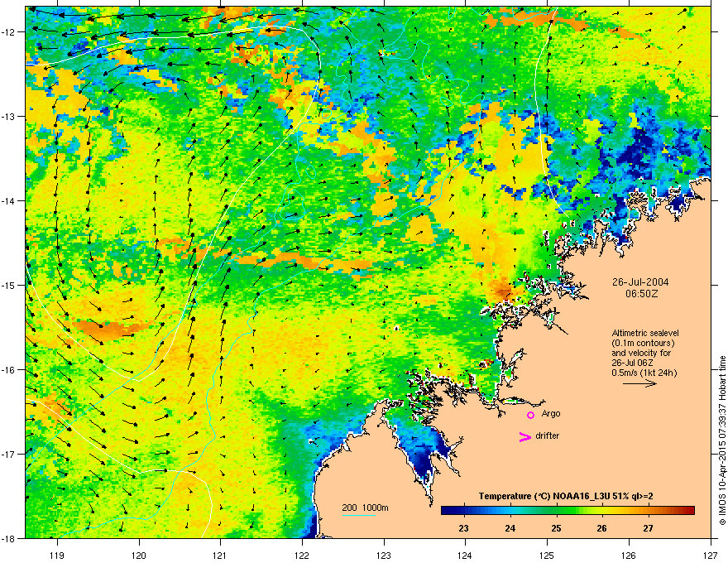
Task: Click longitude axis label 122
Action: [302, 555]
